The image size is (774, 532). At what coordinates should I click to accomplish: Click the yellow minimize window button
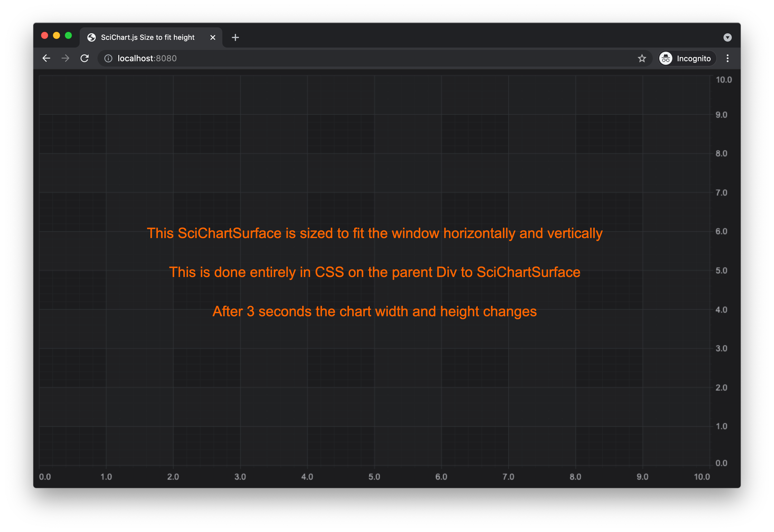point(56,36)
